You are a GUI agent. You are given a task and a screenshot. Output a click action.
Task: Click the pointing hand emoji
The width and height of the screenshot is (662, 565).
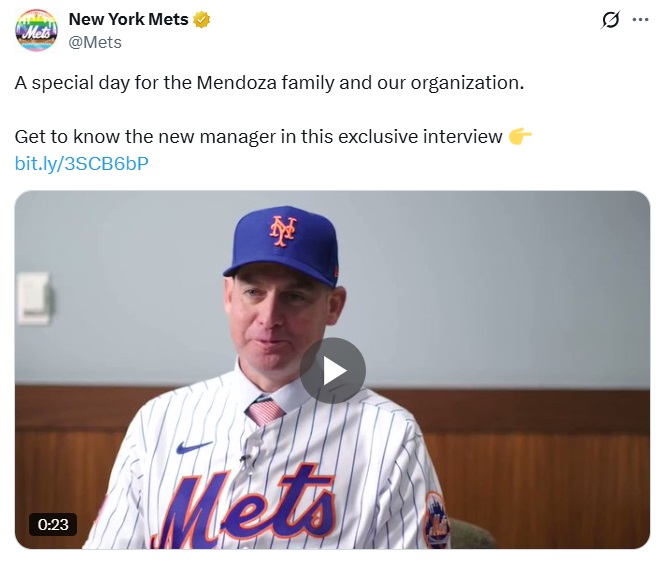point(520,137)
